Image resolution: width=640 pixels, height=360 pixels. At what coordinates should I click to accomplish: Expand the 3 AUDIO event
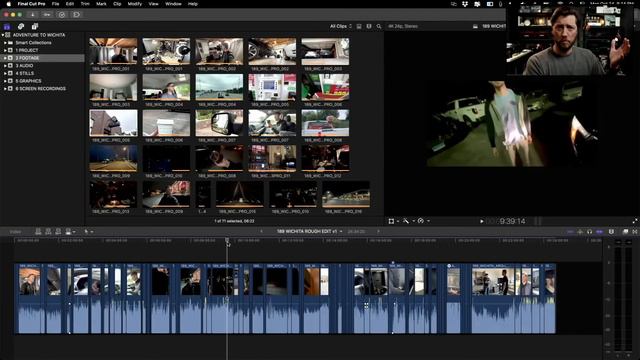tap(6, 66)
